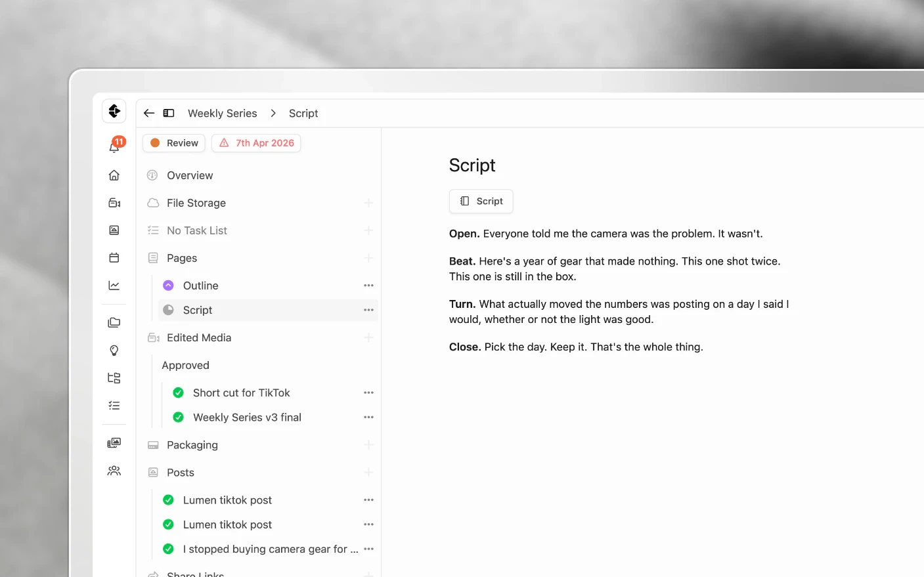The image size is (924, 577).
Task: Toggle check on I stopped buying camera gear
Action: click(x=168, y=549)
